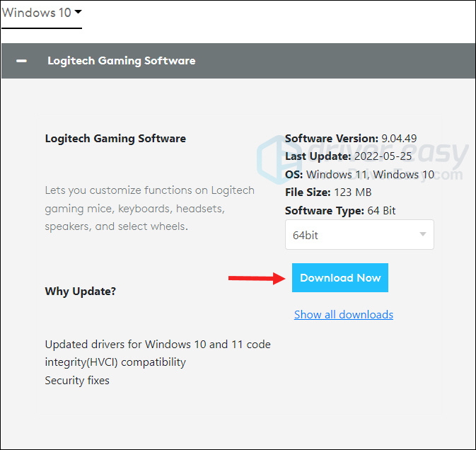Open the 64bit software type dropdown
Viewport: 476px width, 450px height.
coord(359,235)
